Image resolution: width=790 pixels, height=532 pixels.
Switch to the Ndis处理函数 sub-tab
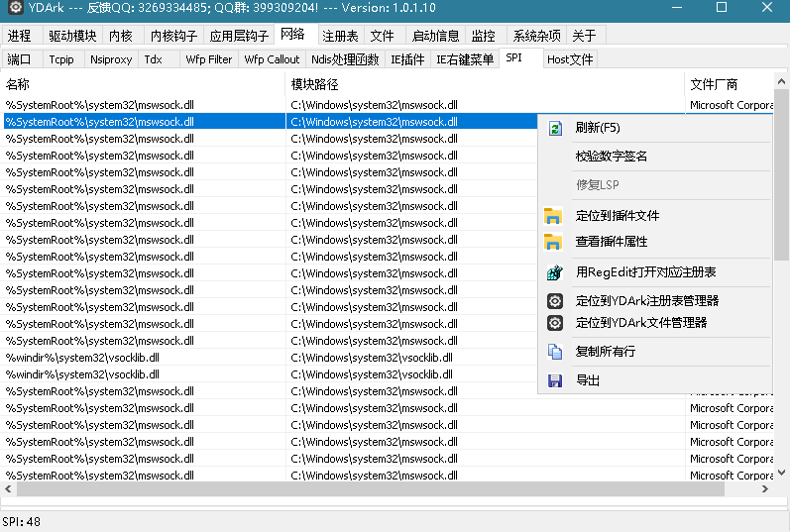(x=345, y=59)
